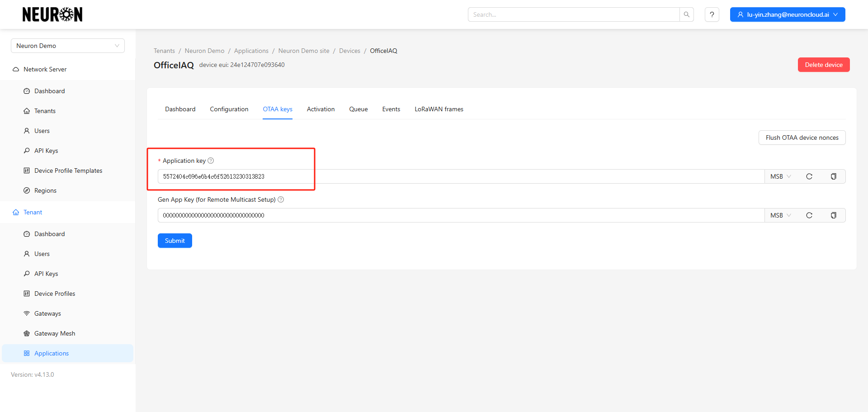
Task: Click the Version v4.13.0 text
Action: (33, 374)
